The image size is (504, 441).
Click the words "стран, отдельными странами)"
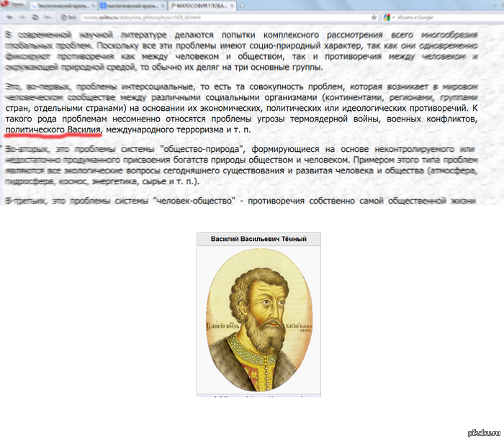(66, 108)
